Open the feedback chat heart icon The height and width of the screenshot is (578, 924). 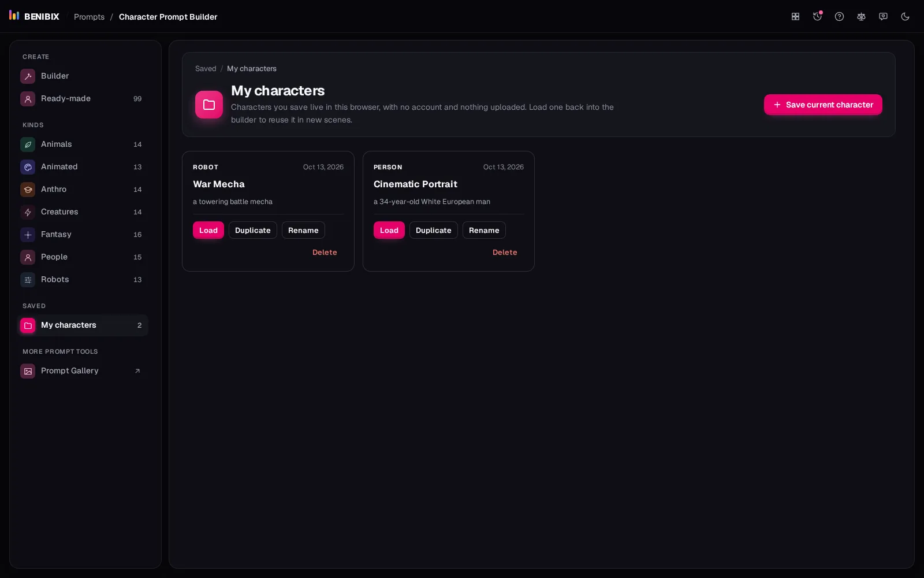(883, 17)
